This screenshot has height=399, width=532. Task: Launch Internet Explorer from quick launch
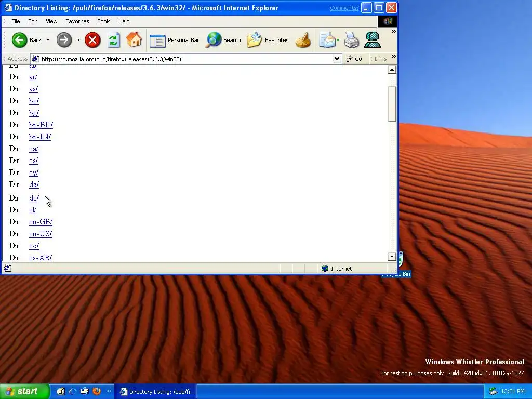coord(72,391)
